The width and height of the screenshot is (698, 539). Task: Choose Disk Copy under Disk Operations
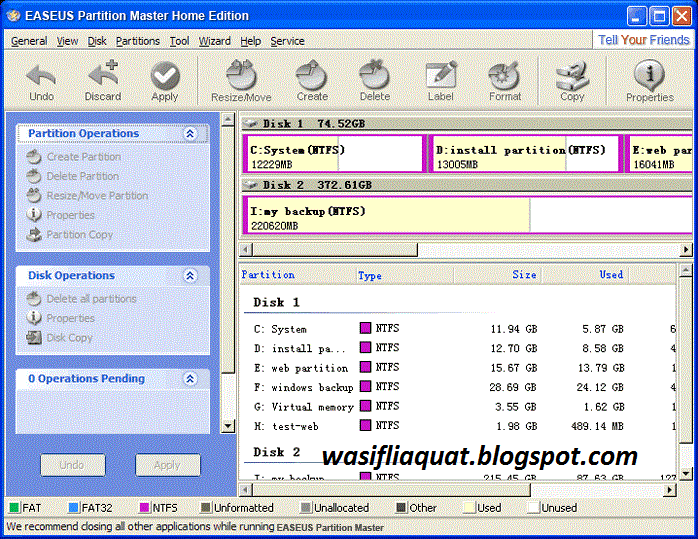click(x=59, y=338)
